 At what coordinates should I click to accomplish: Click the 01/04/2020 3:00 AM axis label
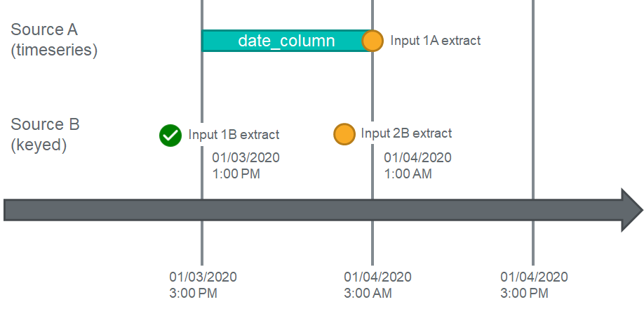coord(377,284)
